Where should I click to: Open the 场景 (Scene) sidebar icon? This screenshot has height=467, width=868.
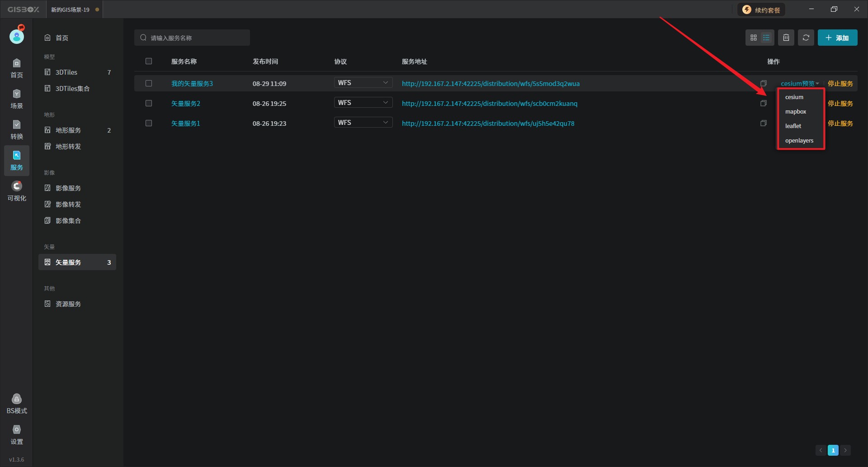(x=17, y=99)
